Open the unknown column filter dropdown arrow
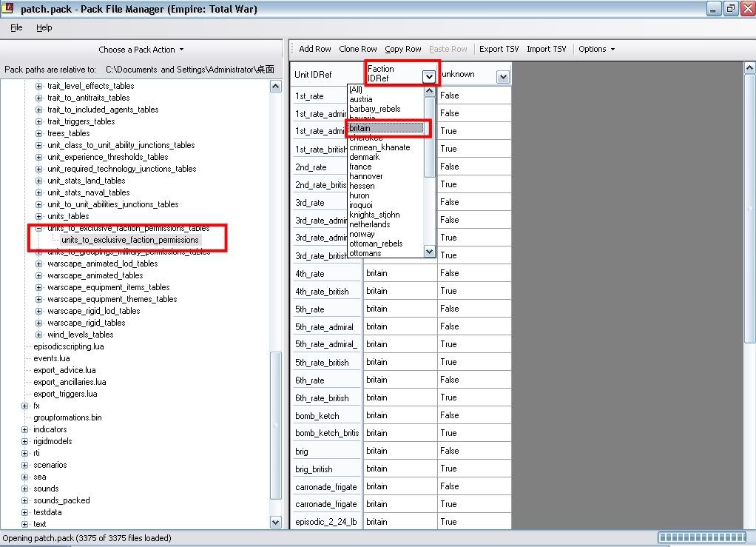 (x=502, y=76)
